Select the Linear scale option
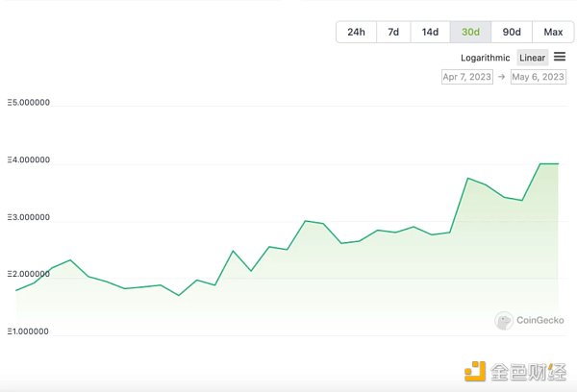577x392 pixels. tap(532, 58)
